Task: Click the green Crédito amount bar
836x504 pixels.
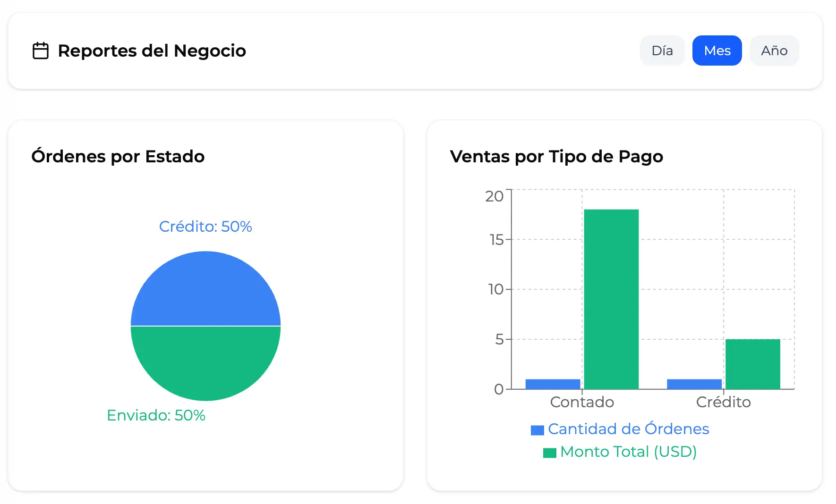Action: pyautogui.click(x=752, y=364)
